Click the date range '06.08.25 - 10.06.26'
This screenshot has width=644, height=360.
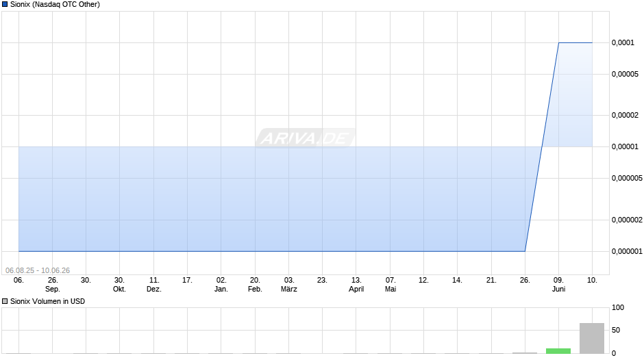click(x=38, y=270)
